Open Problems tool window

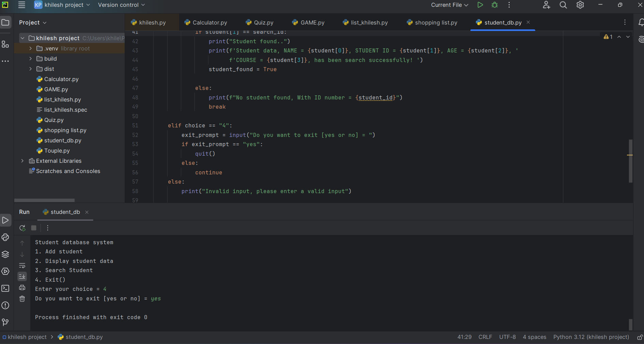5,306
